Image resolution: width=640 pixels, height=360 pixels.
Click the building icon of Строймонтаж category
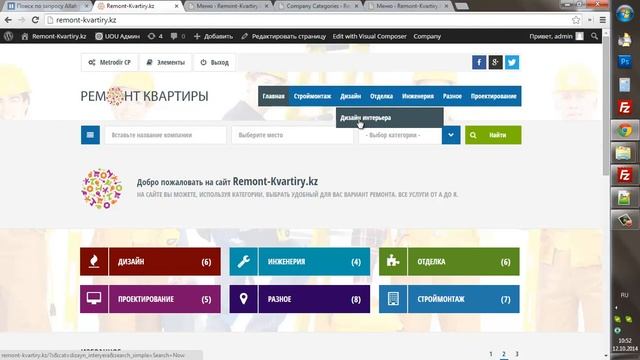393,299
